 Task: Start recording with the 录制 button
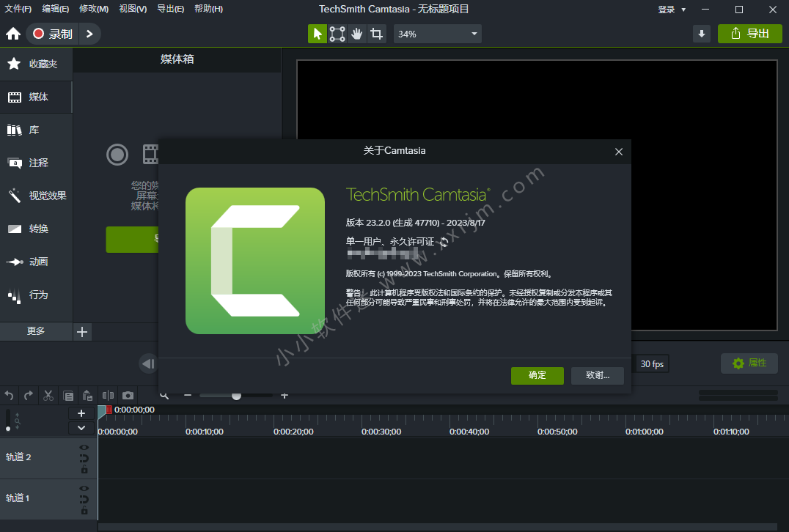pyautogui.click(x=53, y=34)
